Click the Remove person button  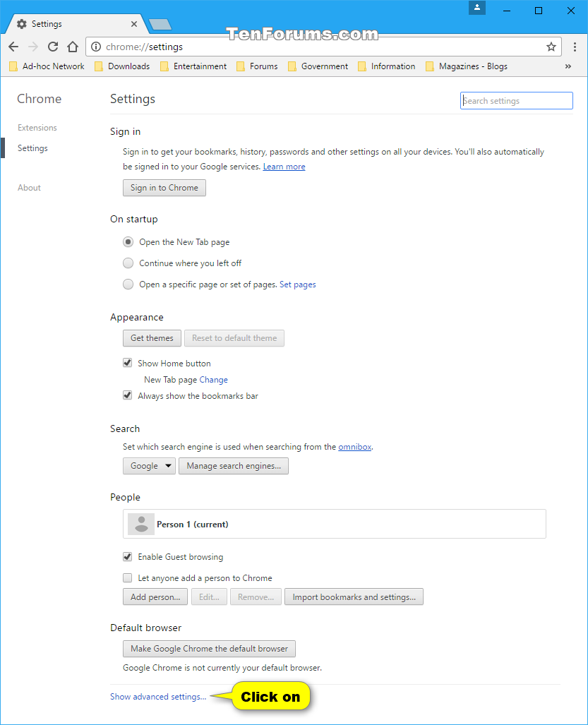pyautogui.click(x=256, y=597)
